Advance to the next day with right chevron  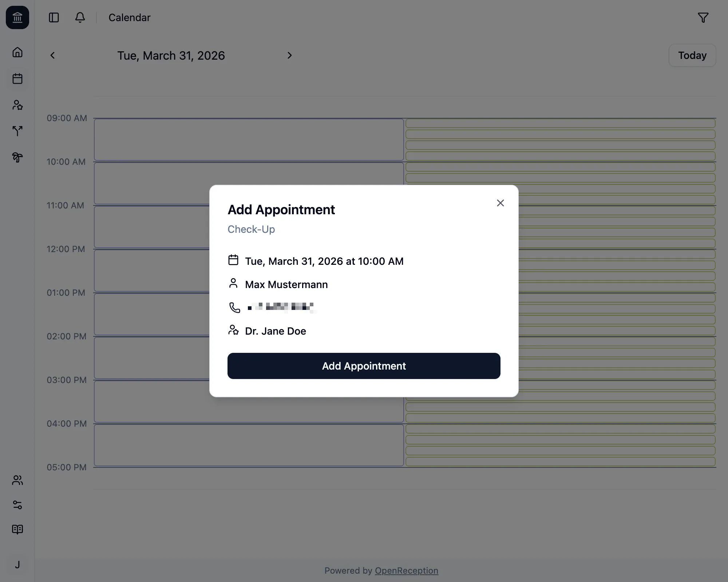[x=289, y=55]
